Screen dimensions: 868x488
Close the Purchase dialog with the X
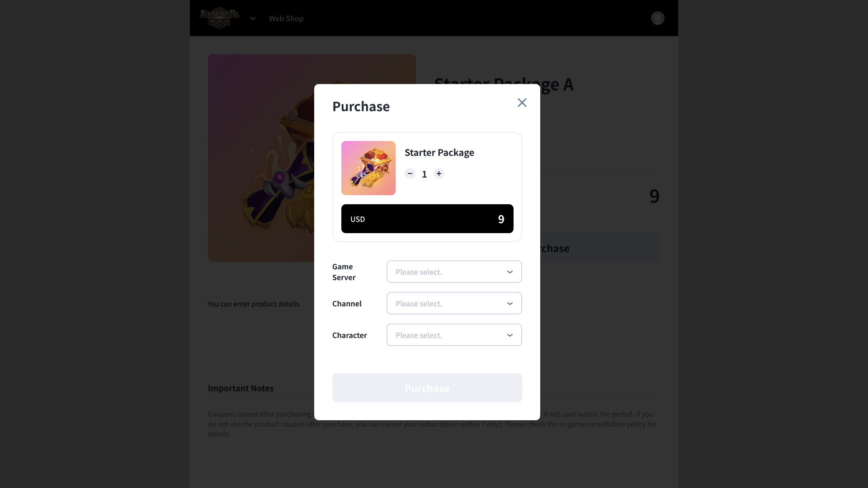(522, 103)
